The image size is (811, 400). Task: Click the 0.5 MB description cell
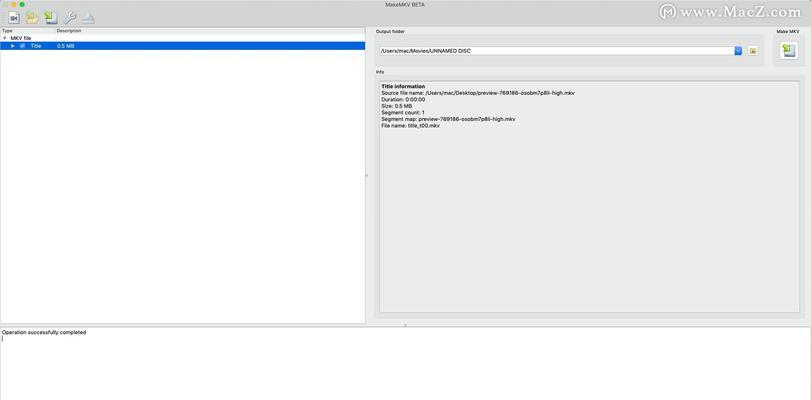[66, 46]
